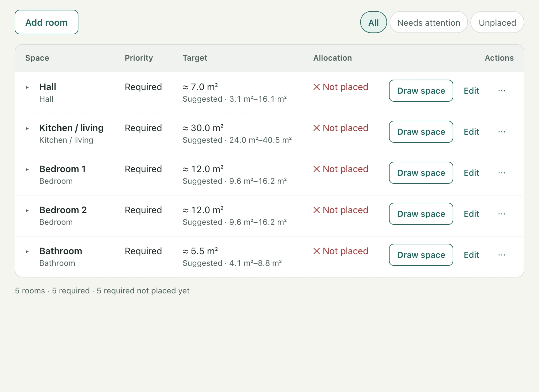Select the Bathroom target ≈ 5.5 m²
Screen dimensions: 539x392
pyautogui.click(x=200, y=251)
